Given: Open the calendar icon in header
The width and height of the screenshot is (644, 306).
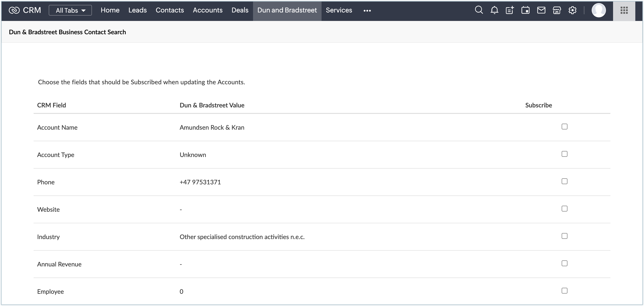Looking at the screenshot, I should click(x=525, y=10).
